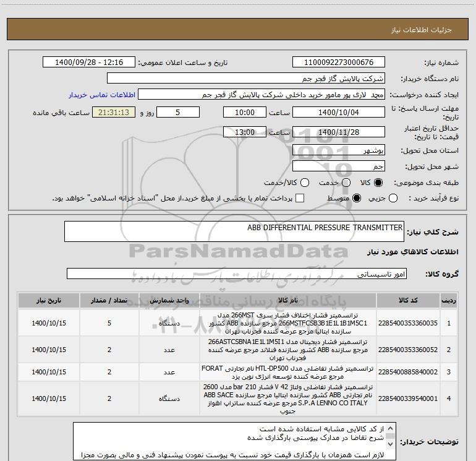The width and height of the screenshot is (476, 461).
Task: Click quantity 5 in row 1
Action: [109, 323]
